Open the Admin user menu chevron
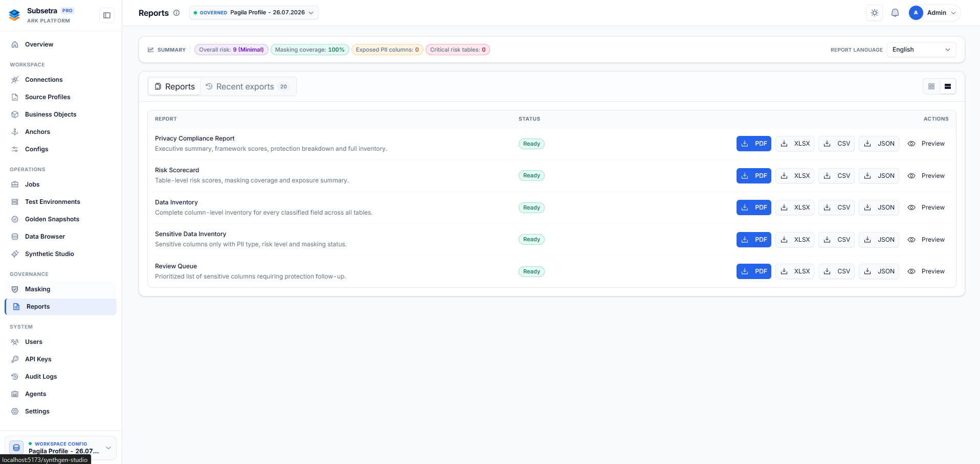980x464 pixels. 953,13
